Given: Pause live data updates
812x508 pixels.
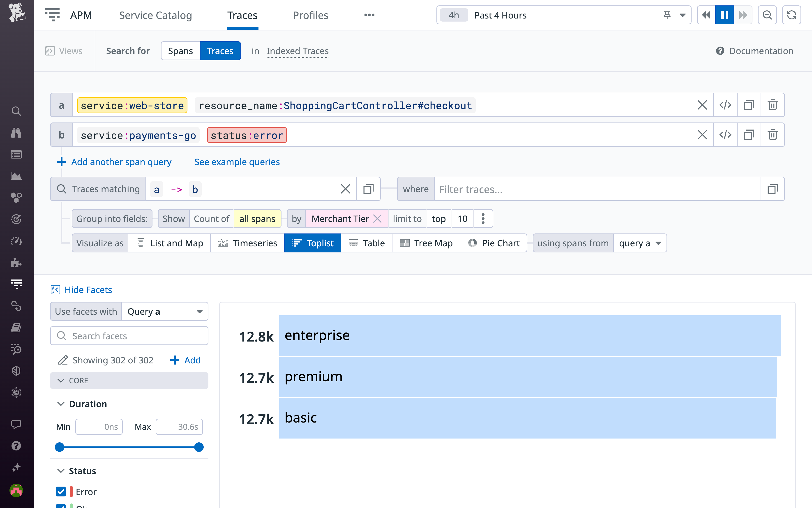Looking at the screenshot, I should 724,15.
